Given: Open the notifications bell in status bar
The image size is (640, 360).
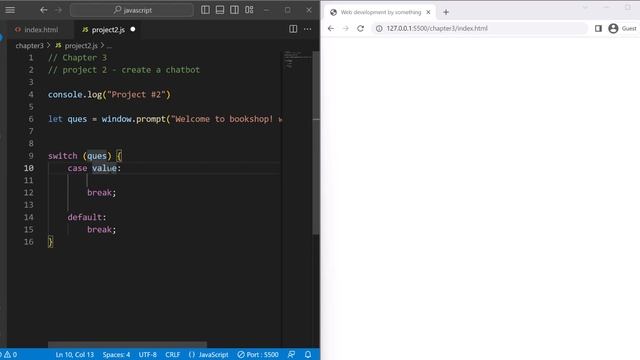Looking at the screenshot, I should 308,355.
